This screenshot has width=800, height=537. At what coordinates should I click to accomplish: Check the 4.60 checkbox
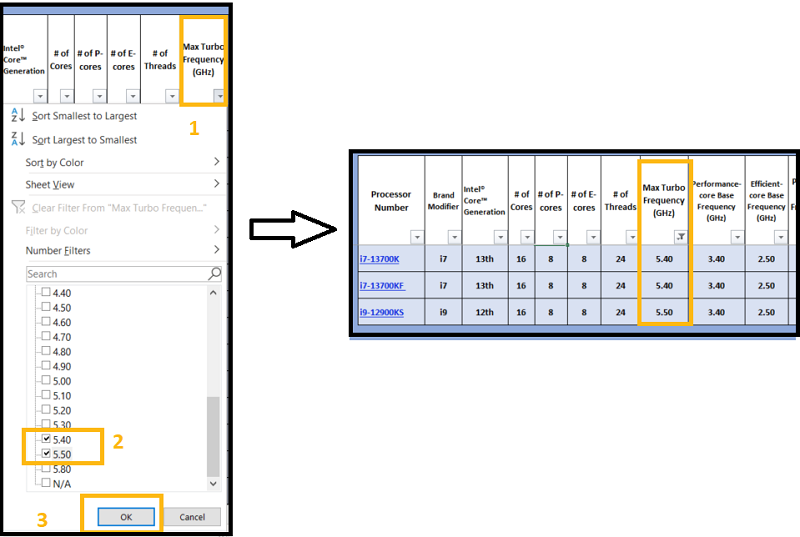[46, 322]
